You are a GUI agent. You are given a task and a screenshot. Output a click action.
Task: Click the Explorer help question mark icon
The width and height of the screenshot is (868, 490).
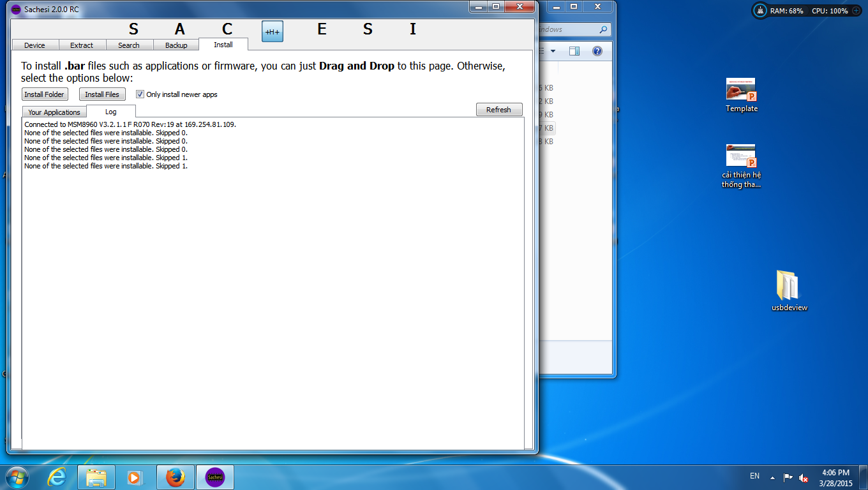click(597, 51)
